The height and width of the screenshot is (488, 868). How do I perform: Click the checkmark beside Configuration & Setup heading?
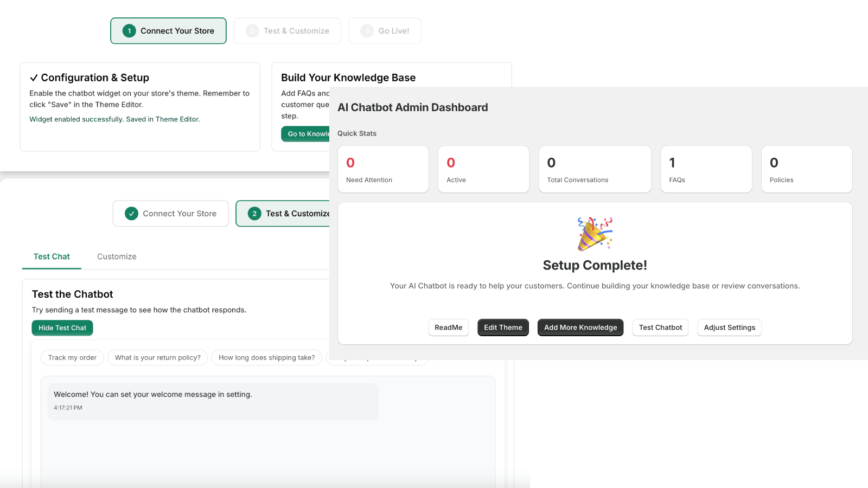pos(35,78)
